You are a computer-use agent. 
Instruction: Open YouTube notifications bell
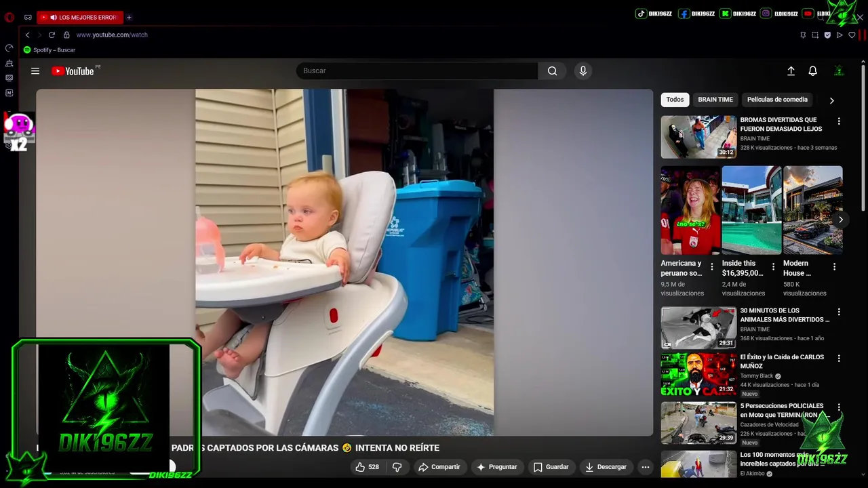[x=812, y=71]
